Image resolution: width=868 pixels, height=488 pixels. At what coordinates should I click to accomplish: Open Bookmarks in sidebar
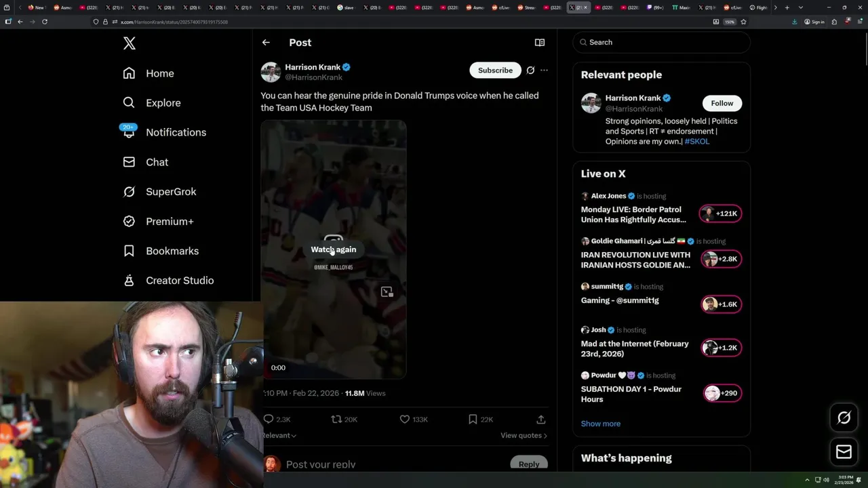point(161,251)
